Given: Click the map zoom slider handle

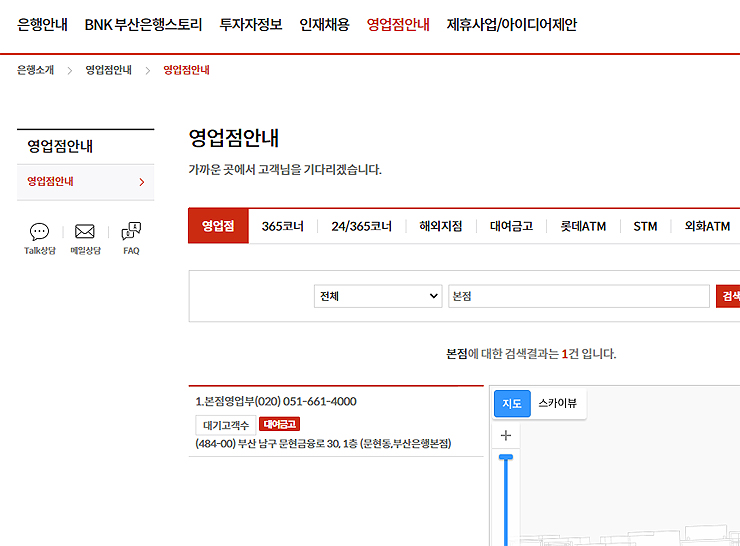Looking at the screenshot, I should 505,457.
